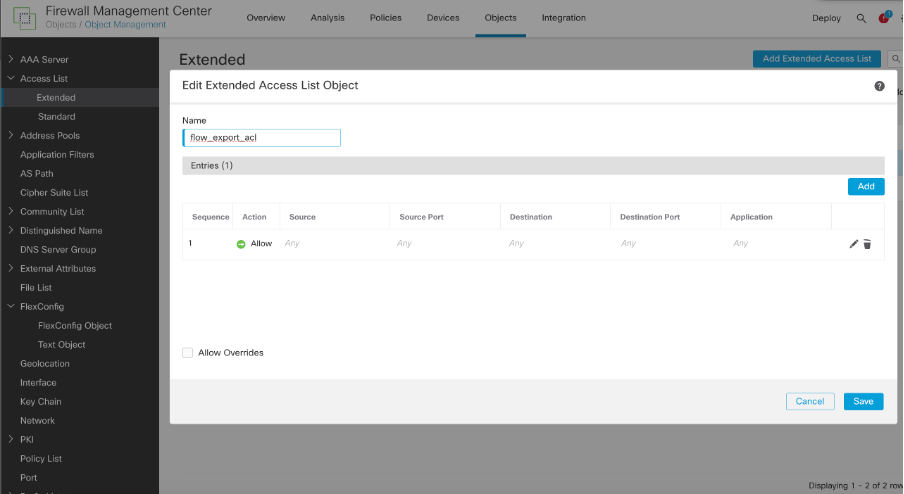Collapse the Access List tree node
The height and width of the screenshot is (494, 904).
tap(10, 78)
